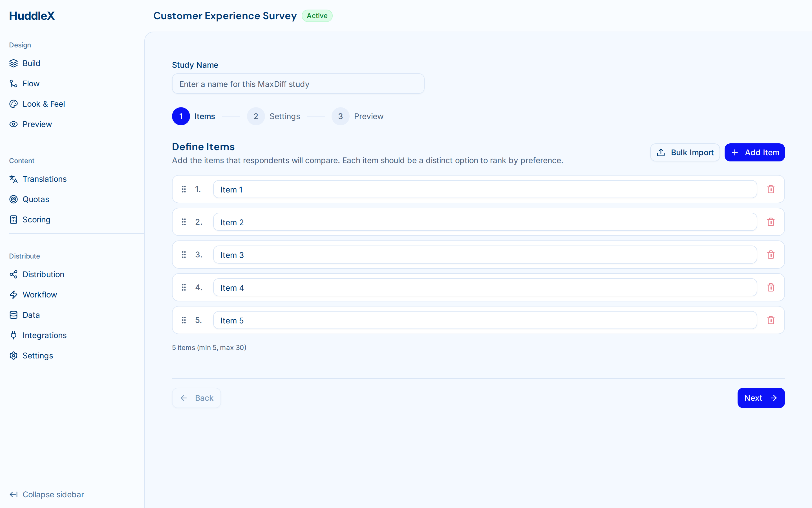
Task: Select step 1 Items in the wizard
Action: pyautogui.click(x=194, y=116)
